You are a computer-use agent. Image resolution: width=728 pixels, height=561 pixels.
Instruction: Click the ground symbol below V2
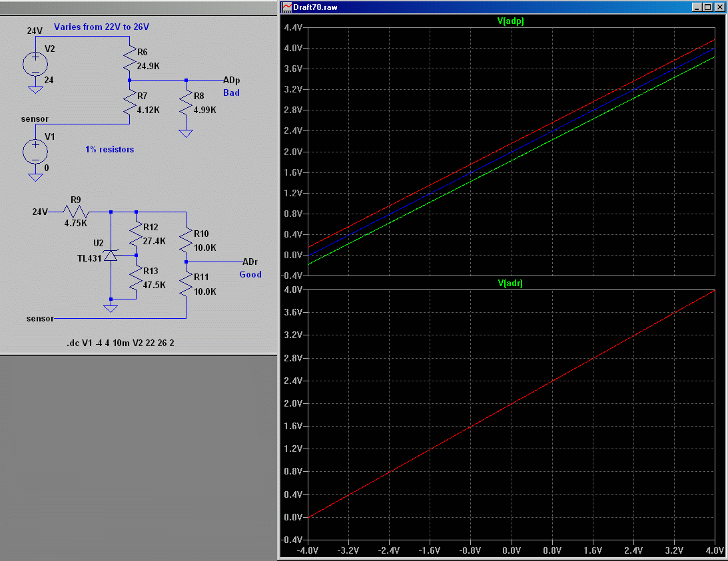[x=35, y=89]
